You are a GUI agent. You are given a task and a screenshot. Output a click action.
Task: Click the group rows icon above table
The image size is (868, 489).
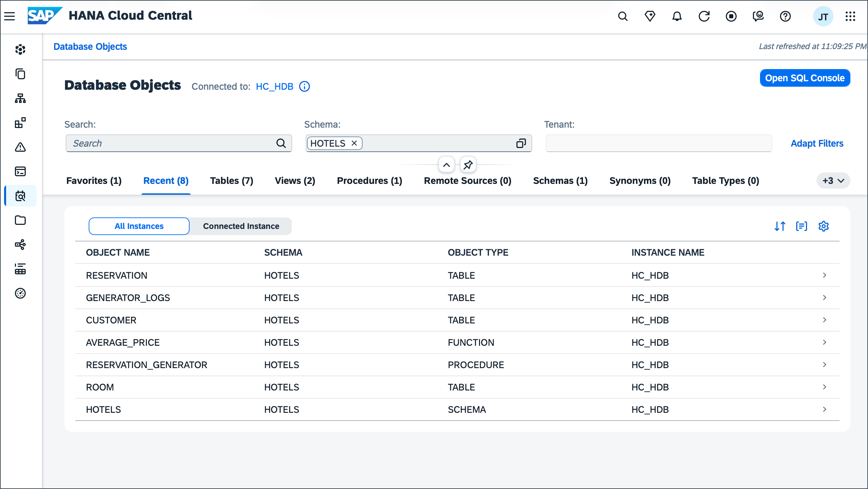(x=802, y=226)
